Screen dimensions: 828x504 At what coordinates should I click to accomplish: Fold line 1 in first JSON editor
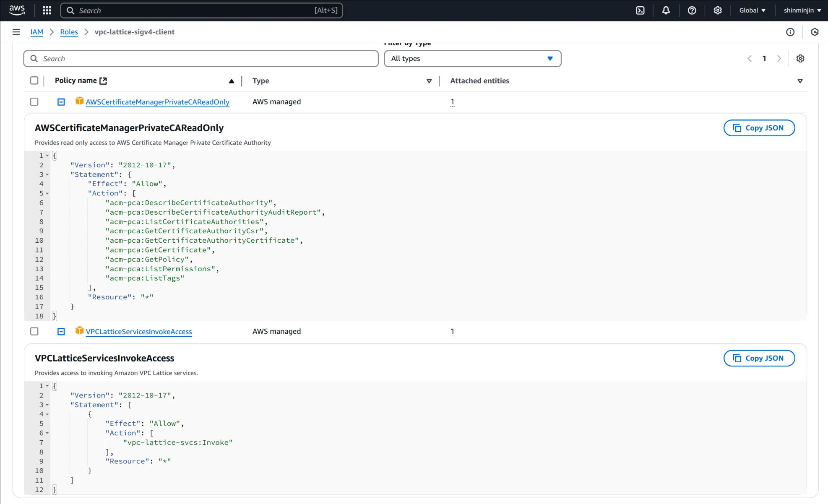click(47, 156)
